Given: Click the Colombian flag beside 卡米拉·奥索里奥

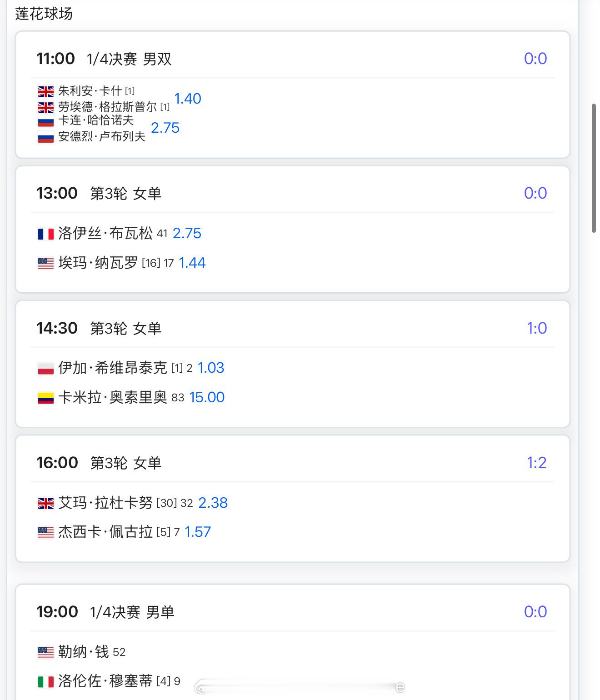Looking at the screenshot, I should [45, 398].
